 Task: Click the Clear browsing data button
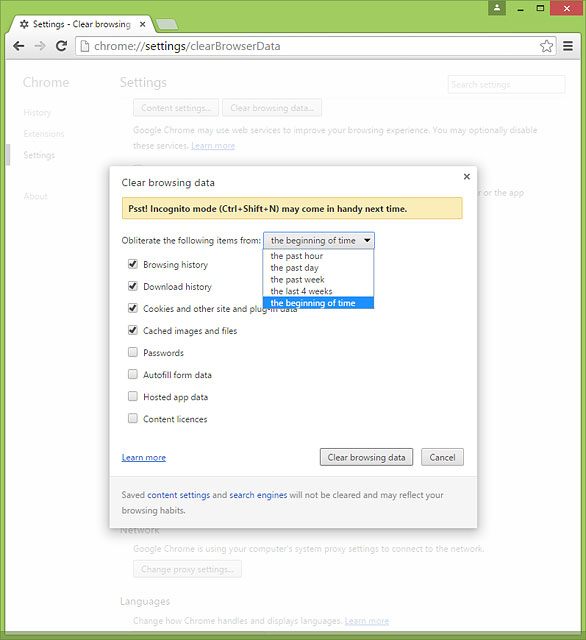coord(366,457)
